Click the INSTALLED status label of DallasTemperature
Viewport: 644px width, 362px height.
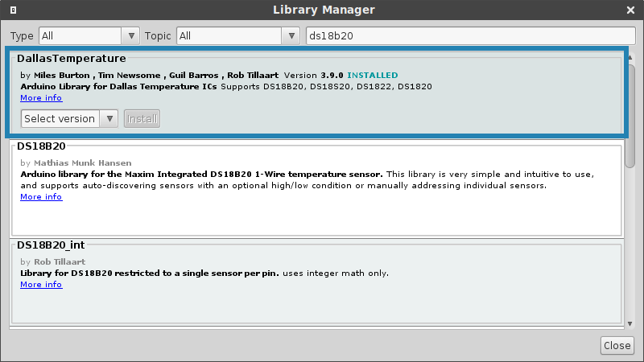(372, 76)
